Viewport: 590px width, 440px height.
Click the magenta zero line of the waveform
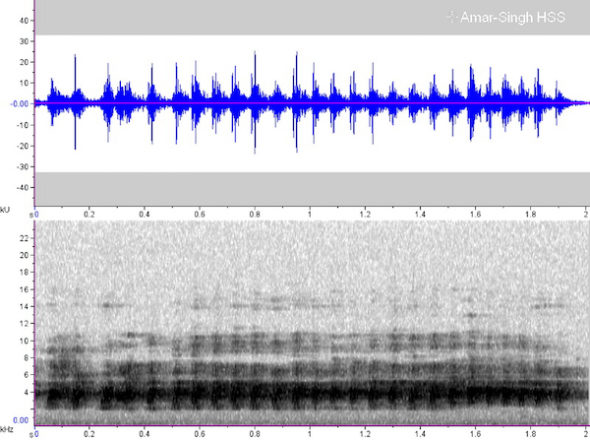coord(312,103)
